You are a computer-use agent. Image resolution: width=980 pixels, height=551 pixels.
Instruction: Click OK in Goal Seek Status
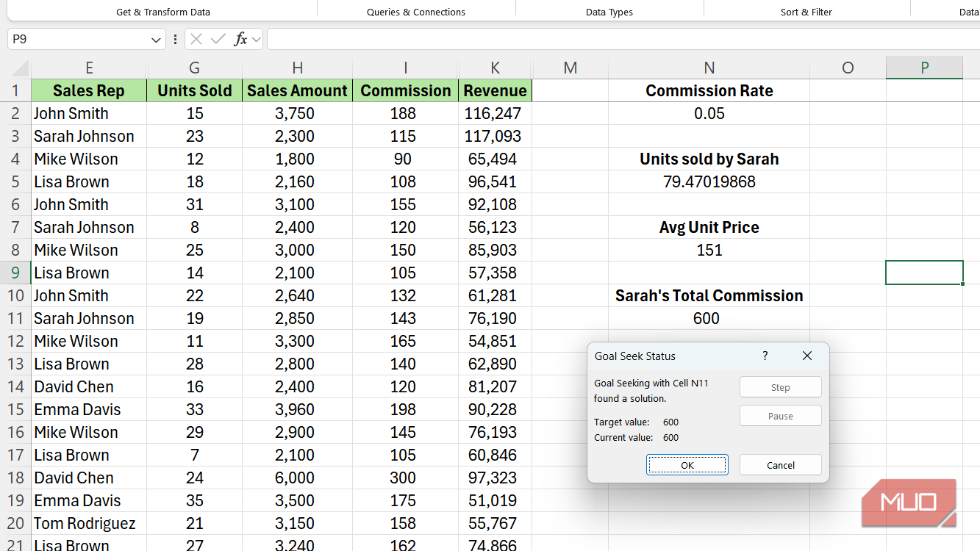(x=687, y=465)
